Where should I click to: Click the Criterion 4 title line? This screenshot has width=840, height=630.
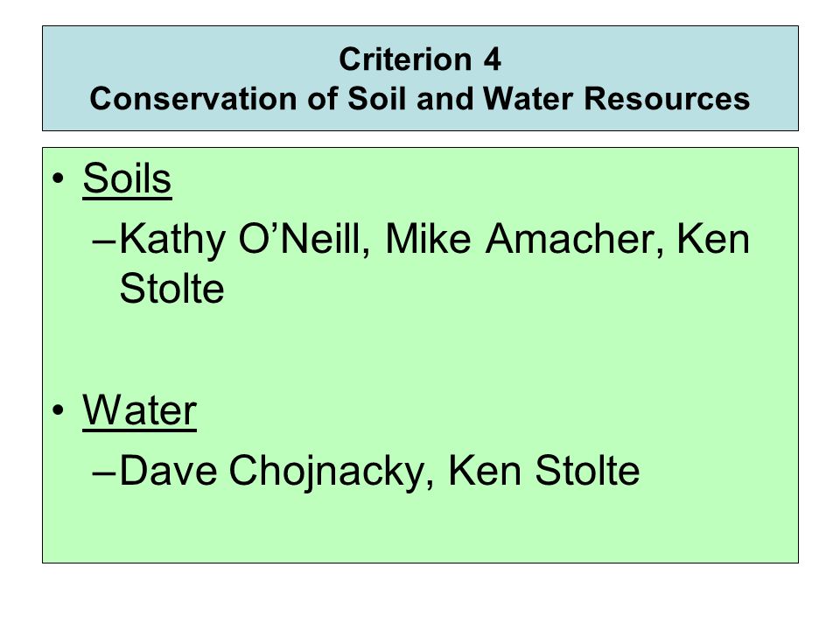pyautogui.click(x=420, y=59)
